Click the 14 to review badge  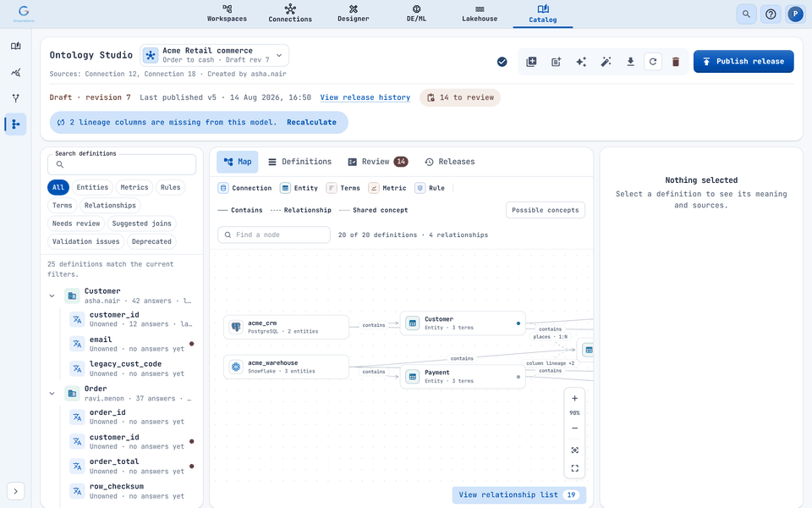[x=460, y=97]
